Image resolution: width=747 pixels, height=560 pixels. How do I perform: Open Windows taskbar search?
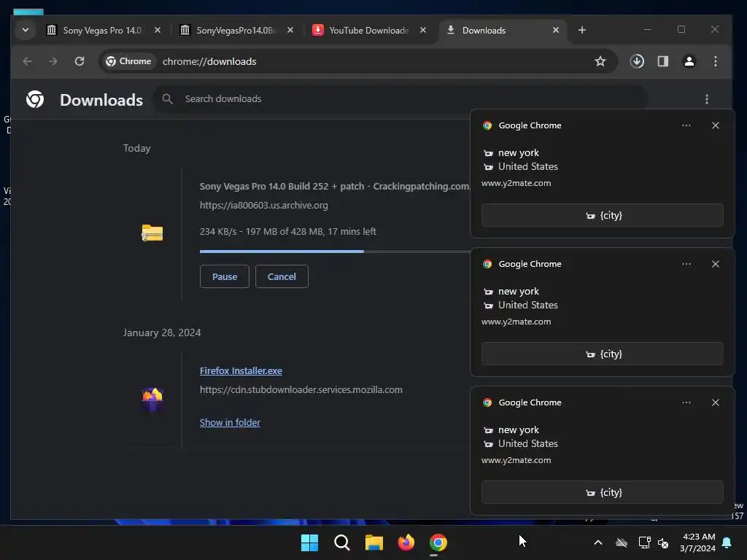(341, 542)
